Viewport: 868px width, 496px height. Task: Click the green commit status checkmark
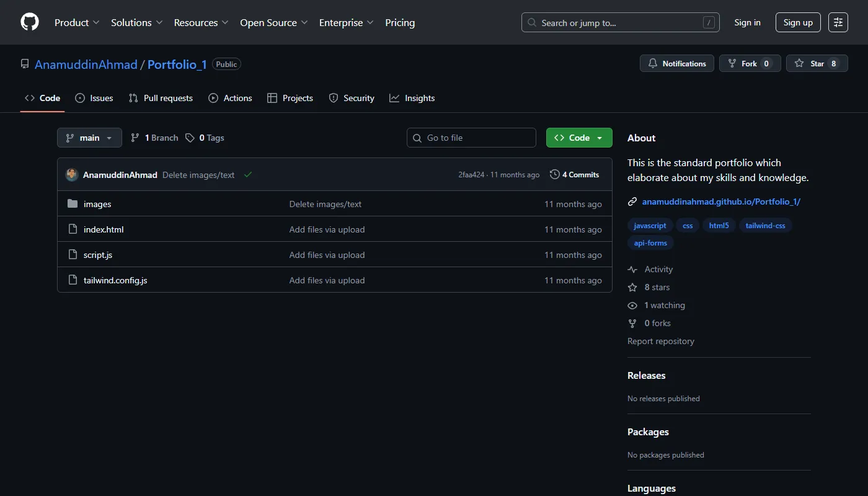point(248,175)
